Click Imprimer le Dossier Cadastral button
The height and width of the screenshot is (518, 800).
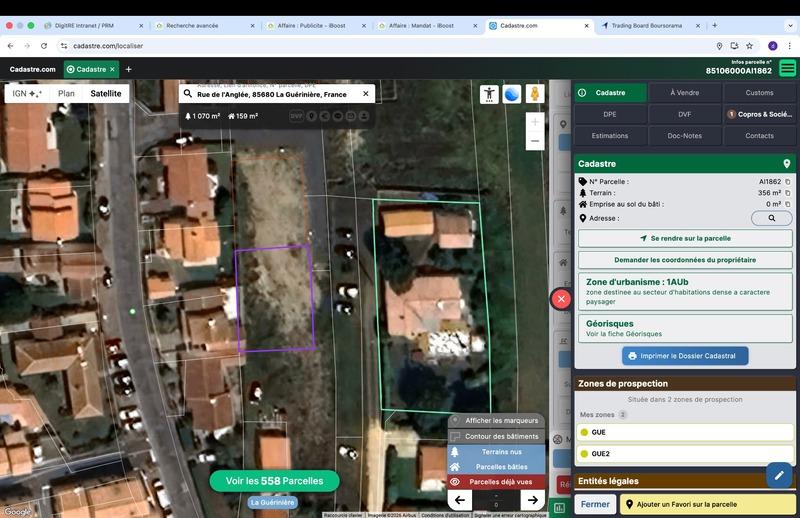[685, 356]
